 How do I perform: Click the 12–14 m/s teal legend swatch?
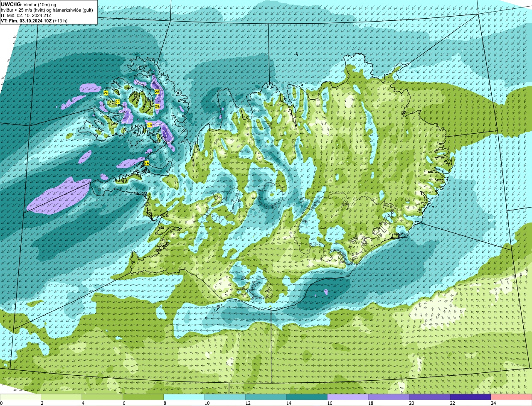click(266, 397)
